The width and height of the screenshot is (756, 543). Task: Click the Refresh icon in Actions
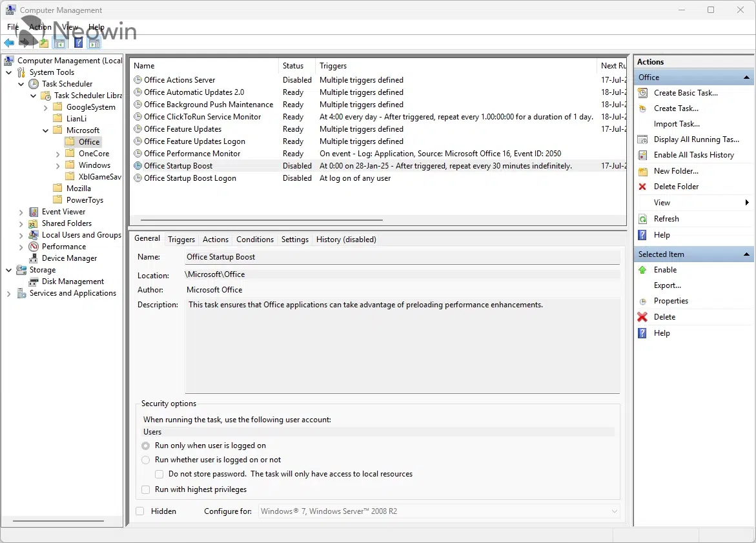click(642, 219)
